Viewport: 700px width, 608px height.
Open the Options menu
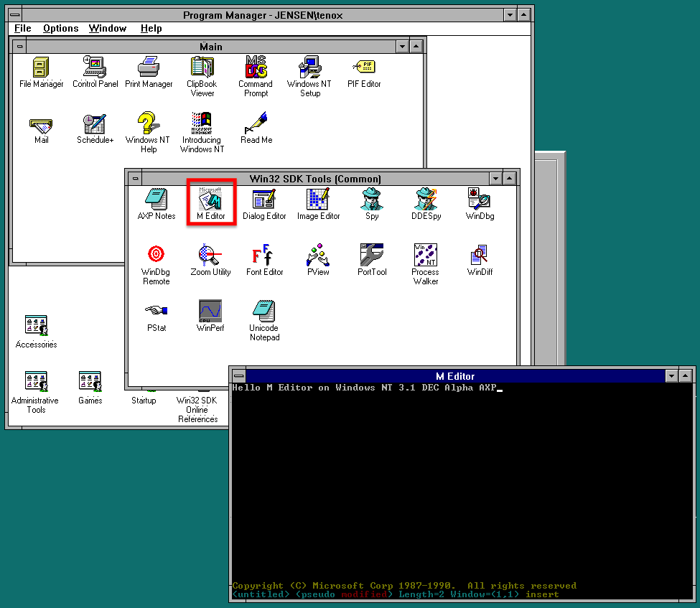[60, 29]
